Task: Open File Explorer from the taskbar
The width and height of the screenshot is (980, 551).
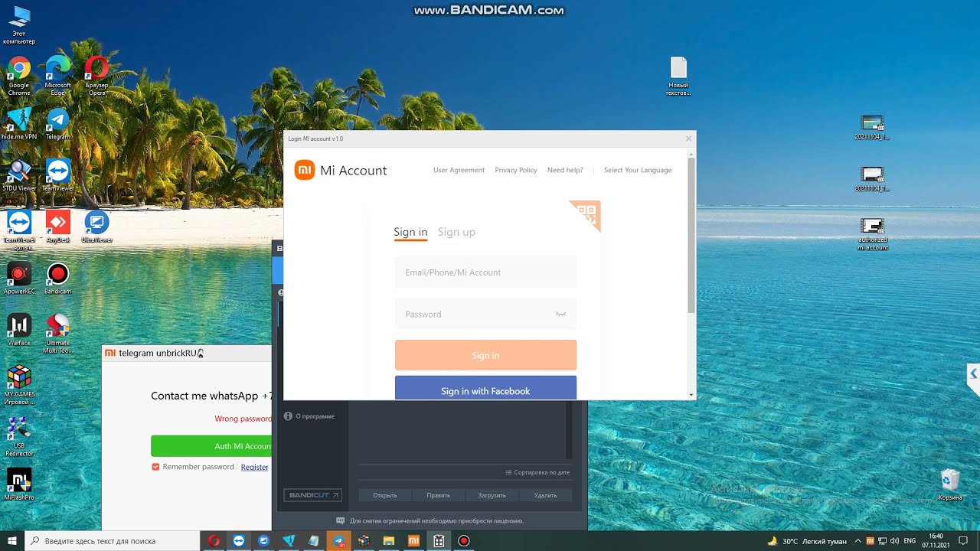Action: 388,540
